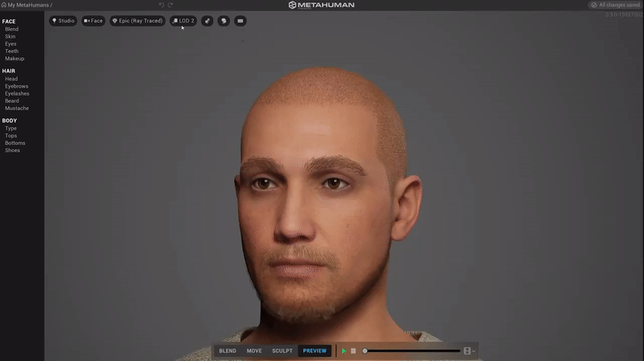Click the hotkeys keyboard toolbar icon
The image size is (644, 361).
[x=240, y=21]
